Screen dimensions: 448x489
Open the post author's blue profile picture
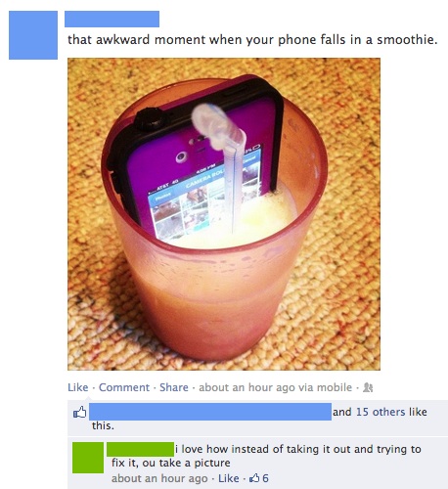click(33, 35)
